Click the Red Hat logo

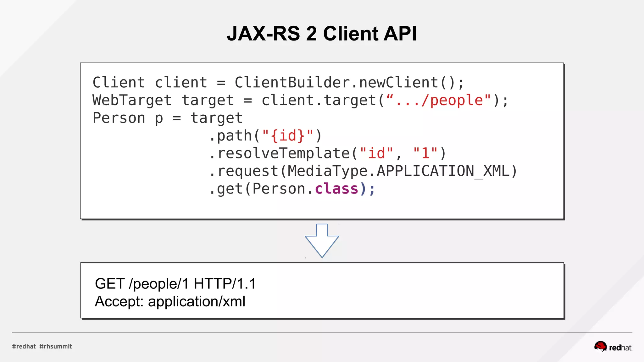(613, 346)
